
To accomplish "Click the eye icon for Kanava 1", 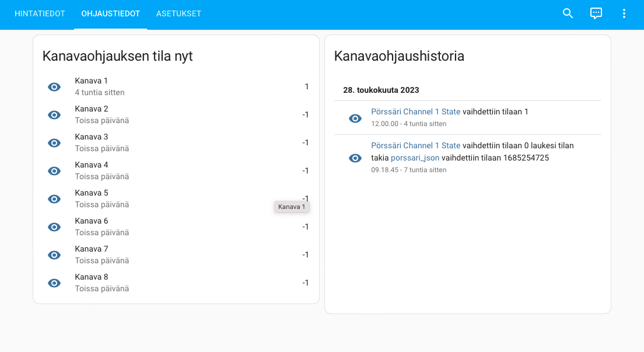I will pos(54,87).
